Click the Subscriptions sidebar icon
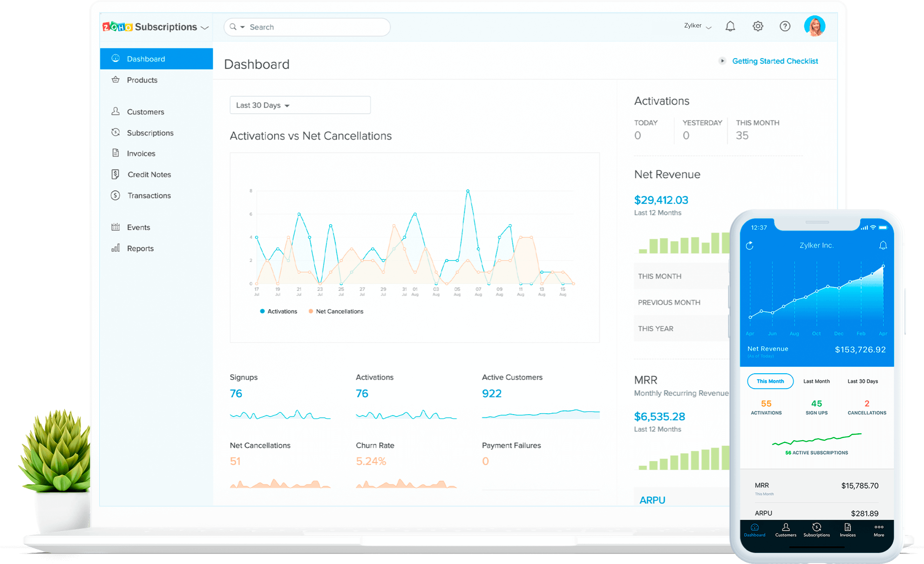 click(x=115, y=132)
